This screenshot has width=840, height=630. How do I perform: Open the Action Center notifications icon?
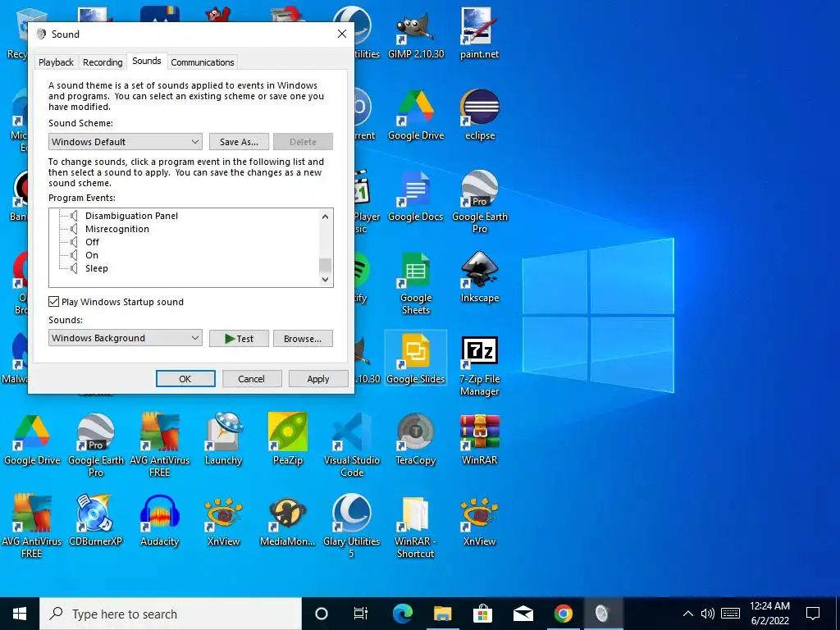(x=813, y=614)
